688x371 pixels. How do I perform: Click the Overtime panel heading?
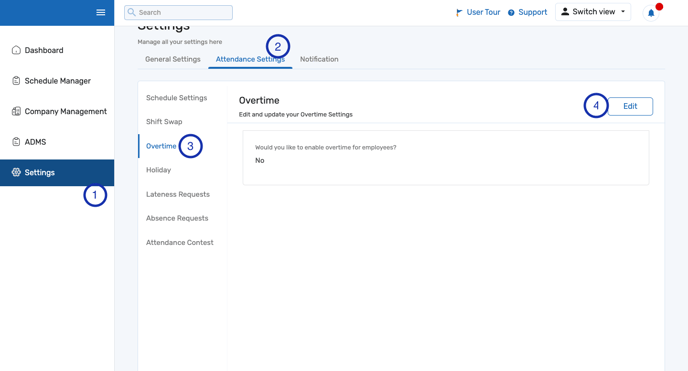259,100
